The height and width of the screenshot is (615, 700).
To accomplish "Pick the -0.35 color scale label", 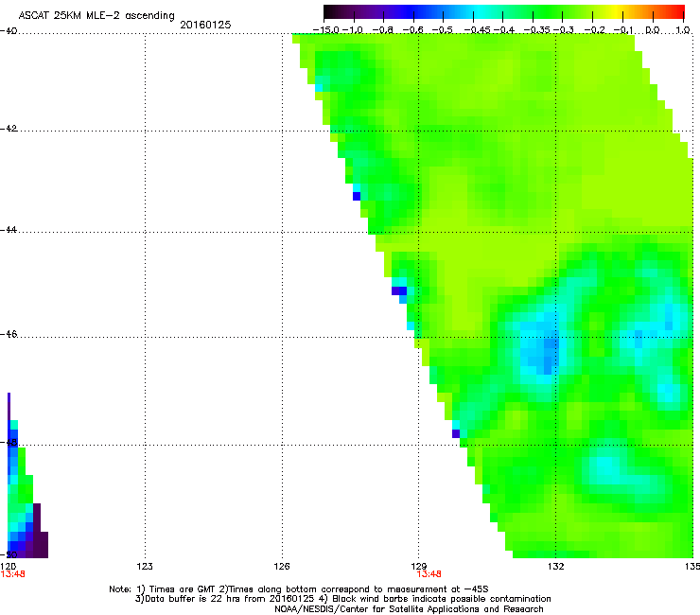I will click(536, 30).
